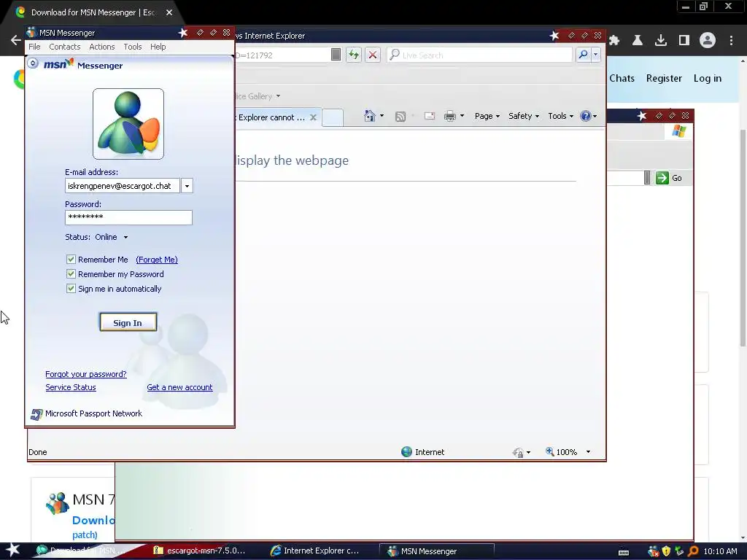Click the Internet Explorer Refresh button
This screenshot has width=747, height=560.
[354, 55]
